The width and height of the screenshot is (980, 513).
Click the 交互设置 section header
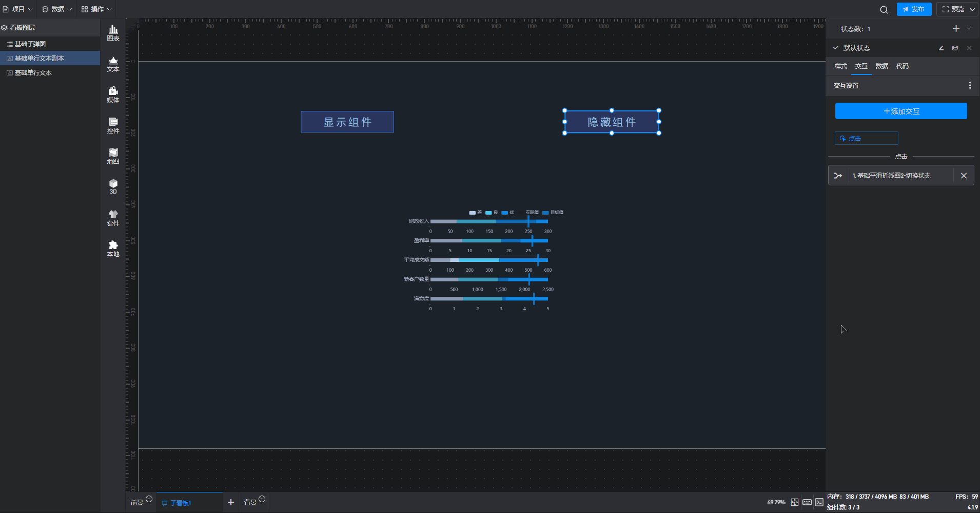click(x=903, y=85)
